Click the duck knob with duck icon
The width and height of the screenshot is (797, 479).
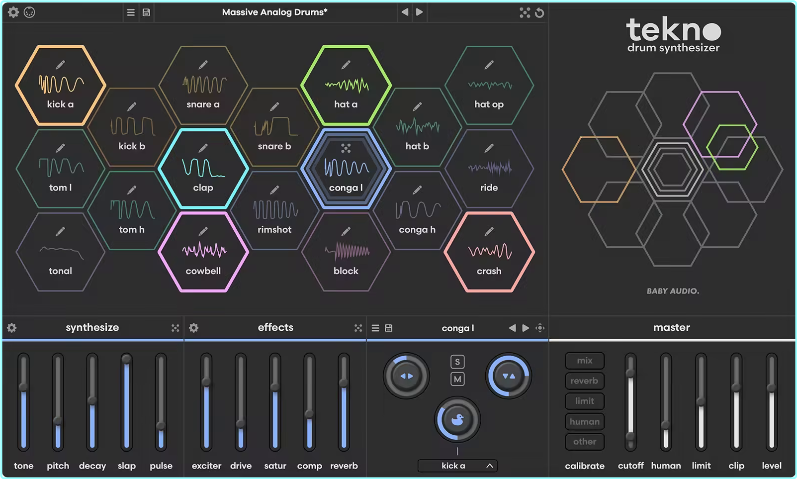[457, 420]
